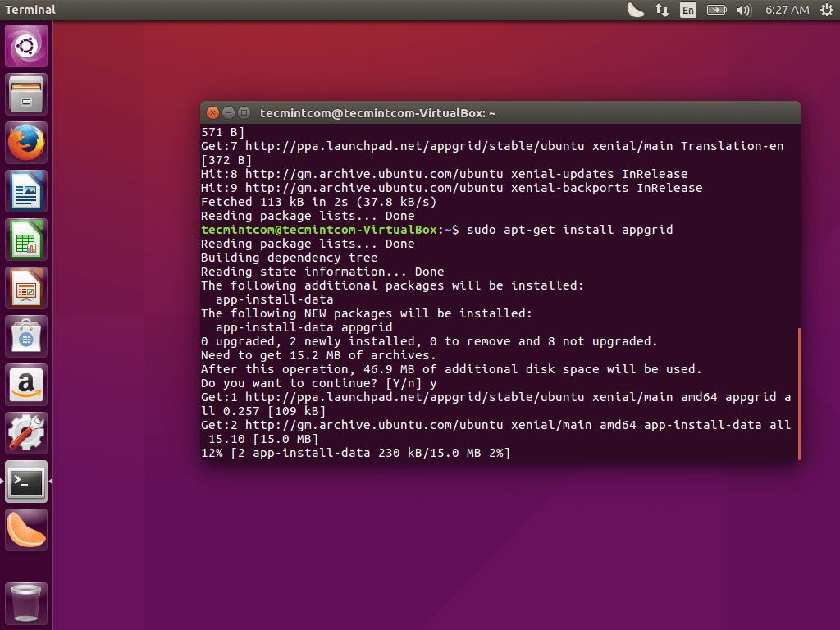
Task: Launch Clementine music player
Action: (x=25, y=529)
